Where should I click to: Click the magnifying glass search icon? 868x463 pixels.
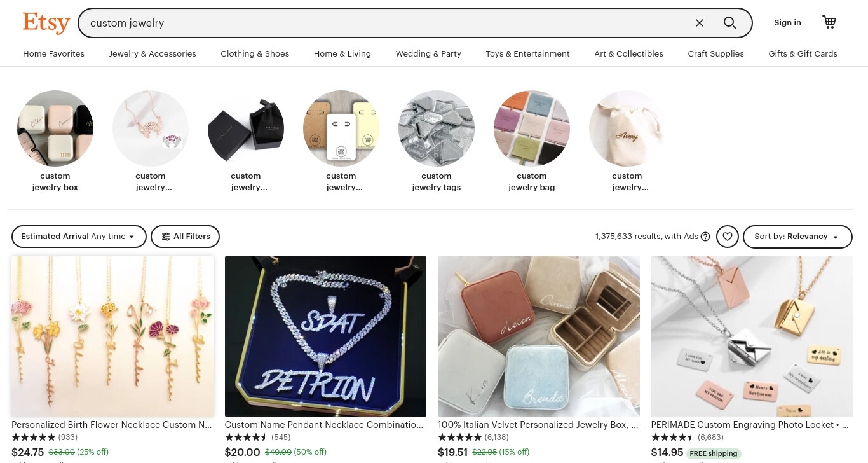(x=730, y=23)
